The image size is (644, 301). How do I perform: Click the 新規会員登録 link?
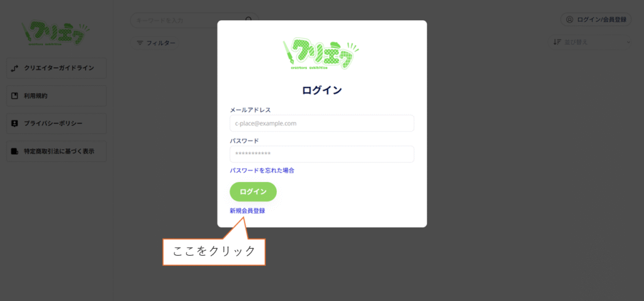coord(247,210)
